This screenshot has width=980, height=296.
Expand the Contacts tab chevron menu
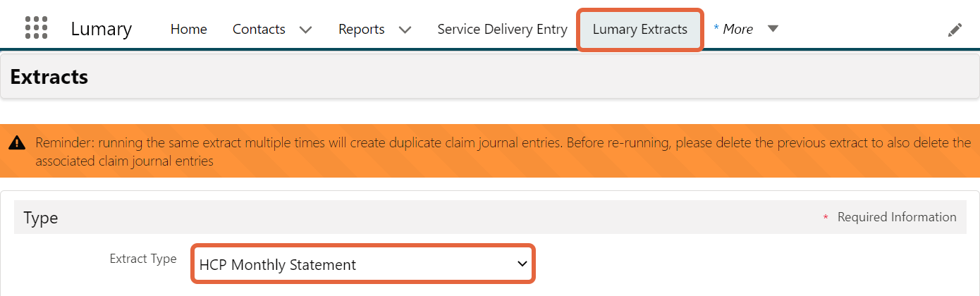[x=305, y=30]
